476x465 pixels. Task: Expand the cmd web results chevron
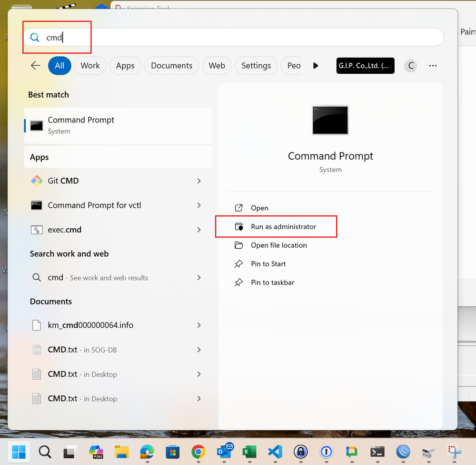point(199,277)
